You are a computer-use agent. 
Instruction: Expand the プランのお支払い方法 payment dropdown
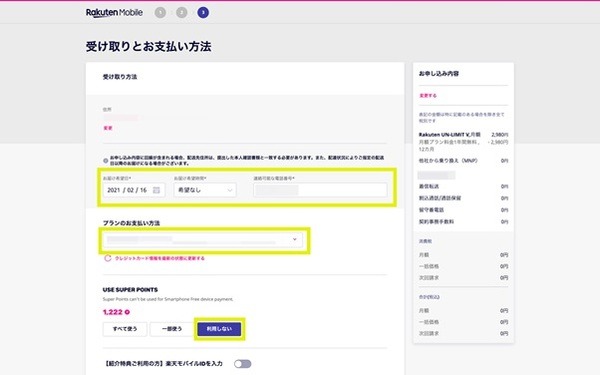(203, 240)
